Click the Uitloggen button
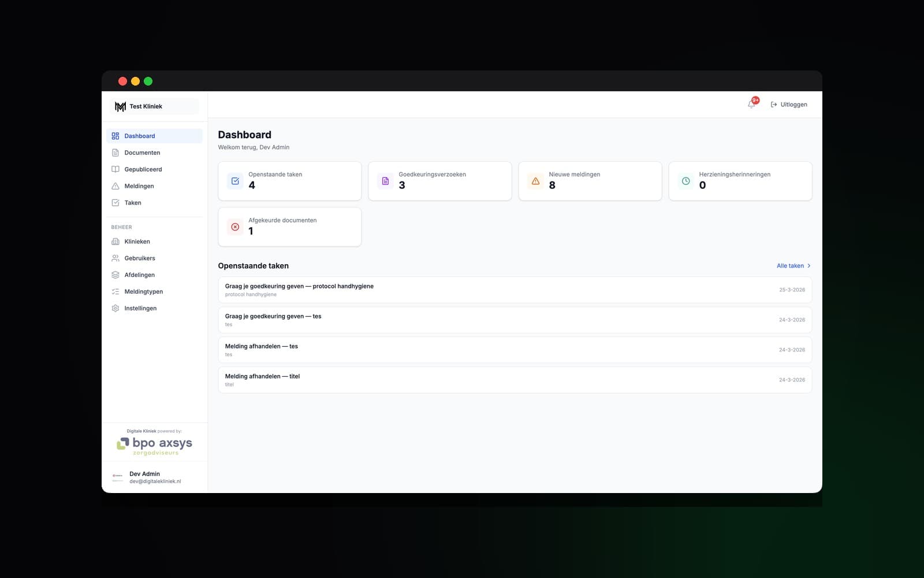The image size is (924, 578). click(789, 104)
